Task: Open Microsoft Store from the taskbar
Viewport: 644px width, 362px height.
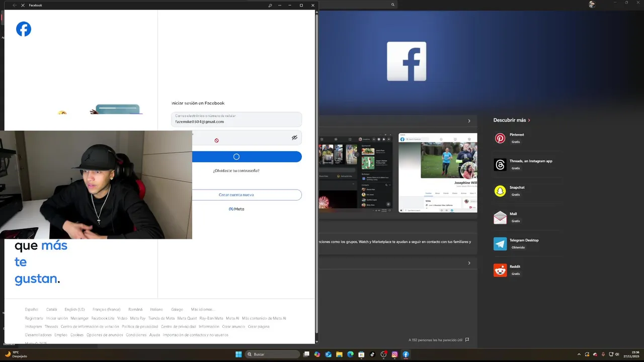Action: 361,354
